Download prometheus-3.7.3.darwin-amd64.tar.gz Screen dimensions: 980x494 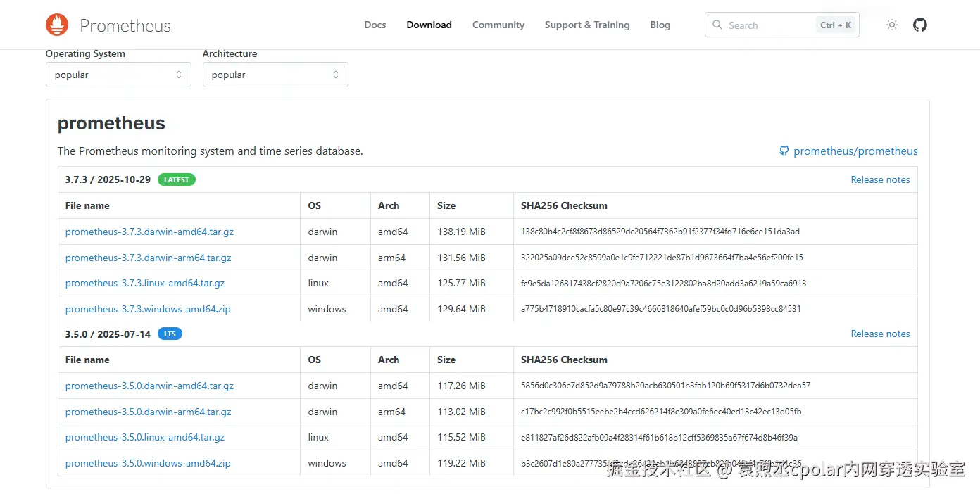point(149,232)
